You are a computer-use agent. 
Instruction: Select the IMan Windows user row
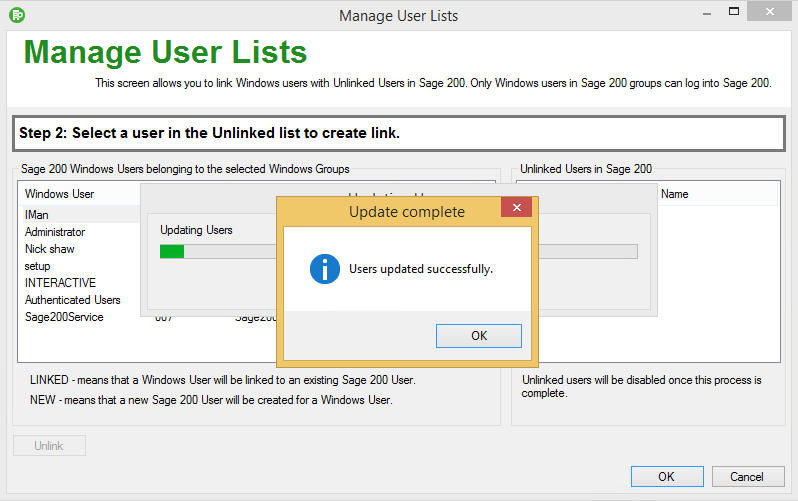click(37, 215)
